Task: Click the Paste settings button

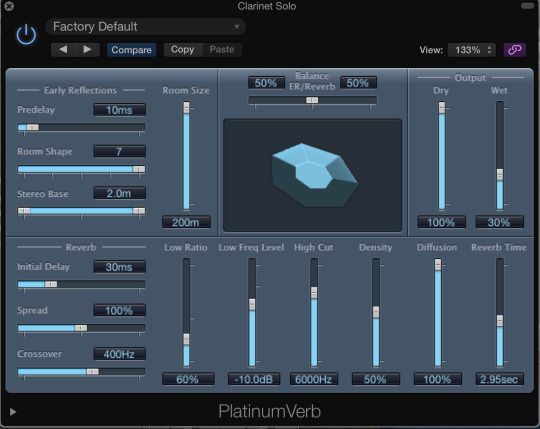Action: (x=222, y=50)
